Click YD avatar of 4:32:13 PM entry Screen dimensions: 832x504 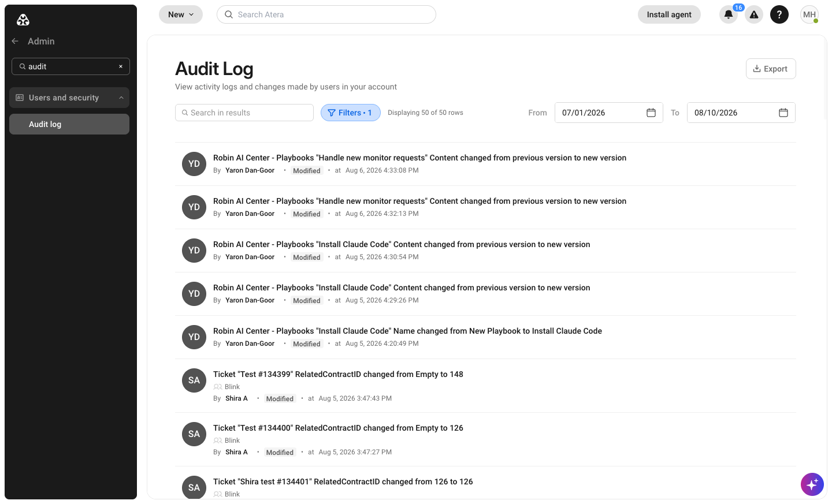[194, 207]
